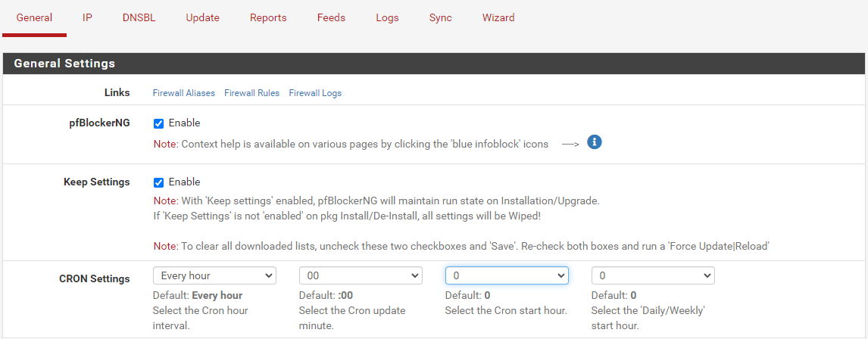Go to the Reports tab
Screen dimensions: 868x339
[268, 17]
